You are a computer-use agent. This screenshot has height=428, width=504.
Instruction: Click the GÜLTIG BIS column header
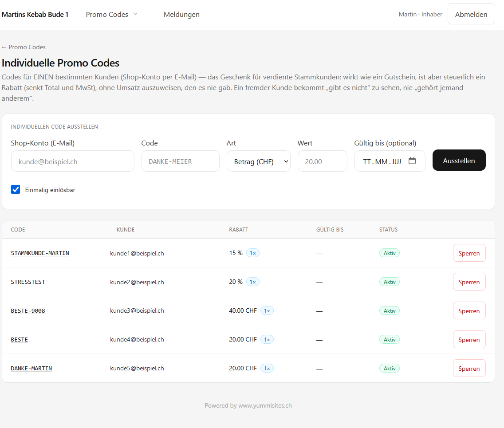tap(330, 229)
